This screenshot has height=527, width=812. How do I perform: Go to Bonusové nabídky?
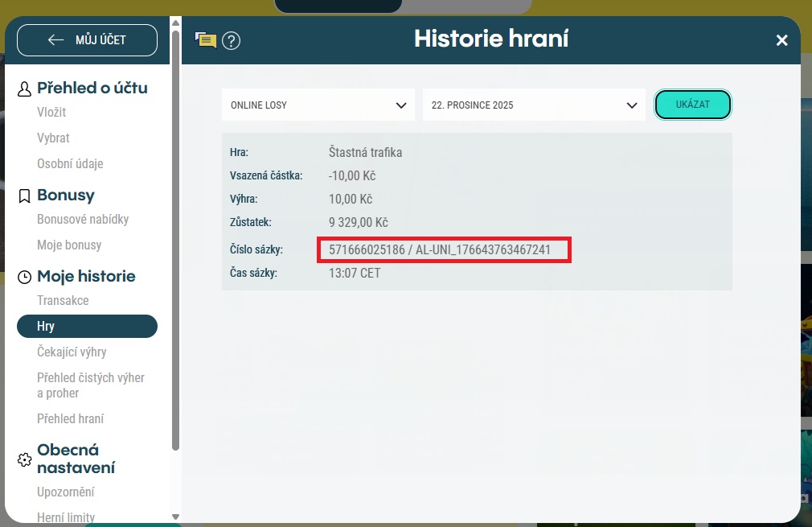83,220
